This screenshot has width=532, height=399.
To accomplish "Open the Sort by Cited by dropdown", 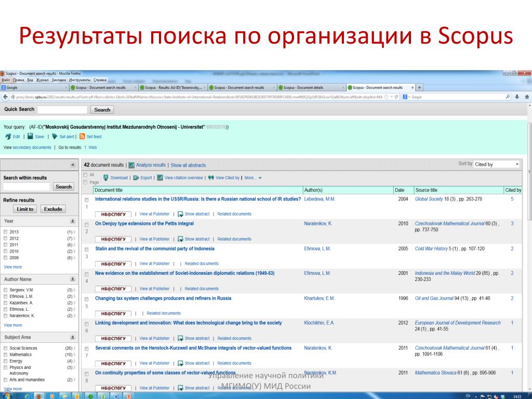I will click(x=497, y=164).
